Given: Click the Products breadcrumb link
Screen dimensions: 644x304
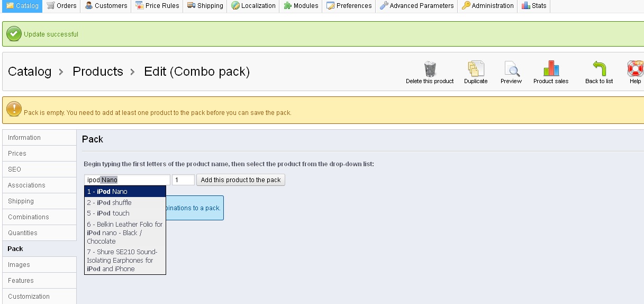Looking at the screenshot, I should click(98, 71).
